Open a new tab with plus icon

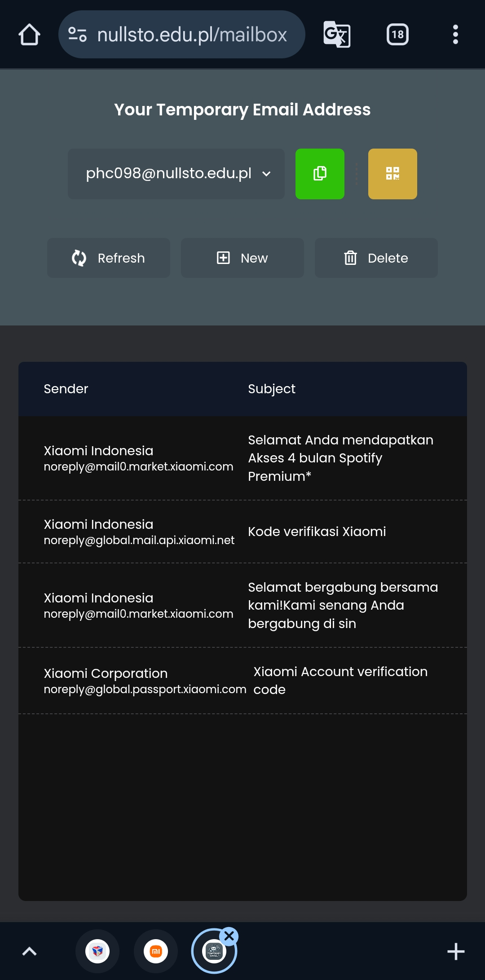456,951
